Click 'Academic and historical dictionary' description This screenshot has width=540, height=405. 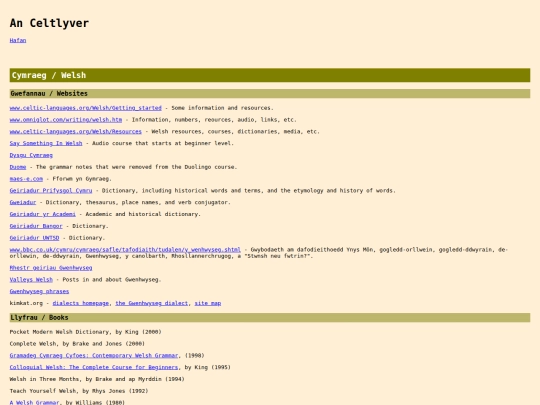143,214
